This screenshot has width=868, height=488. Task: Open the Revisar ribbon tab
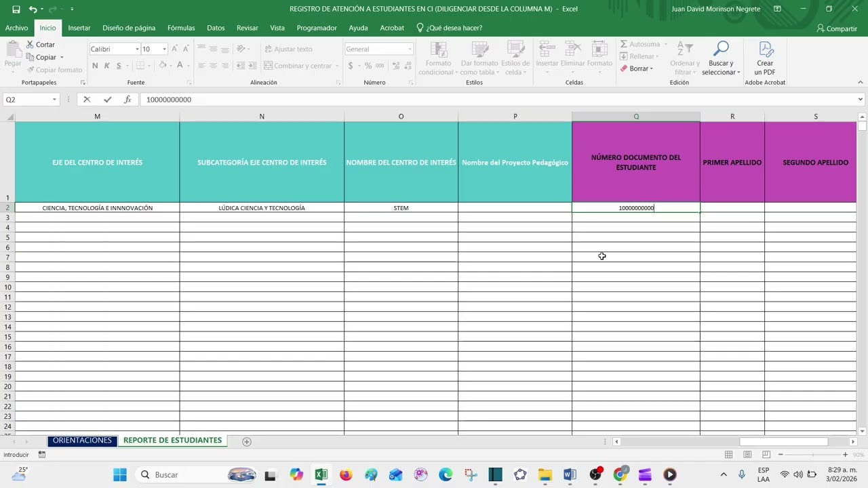pyautogui.click(x=248, y=28)
